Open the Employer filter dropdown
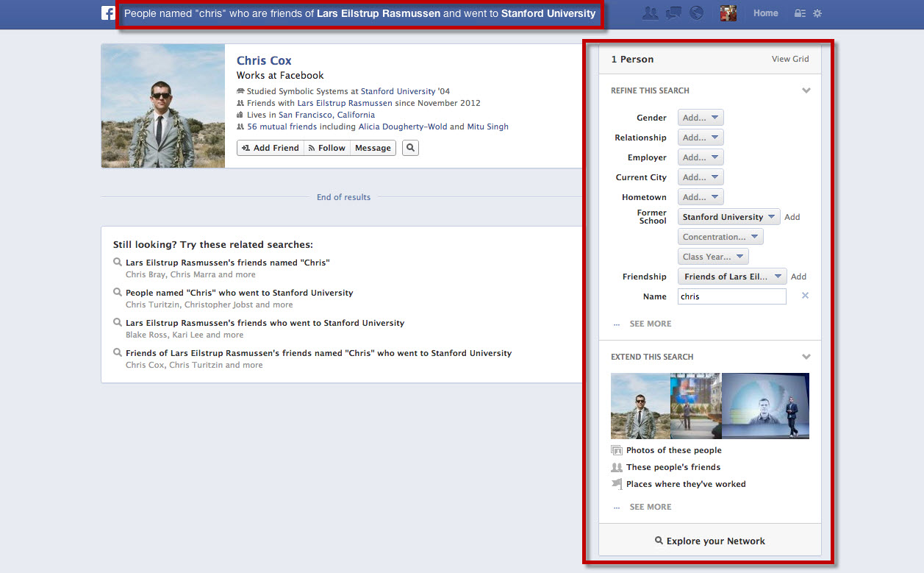 [701, 157]
